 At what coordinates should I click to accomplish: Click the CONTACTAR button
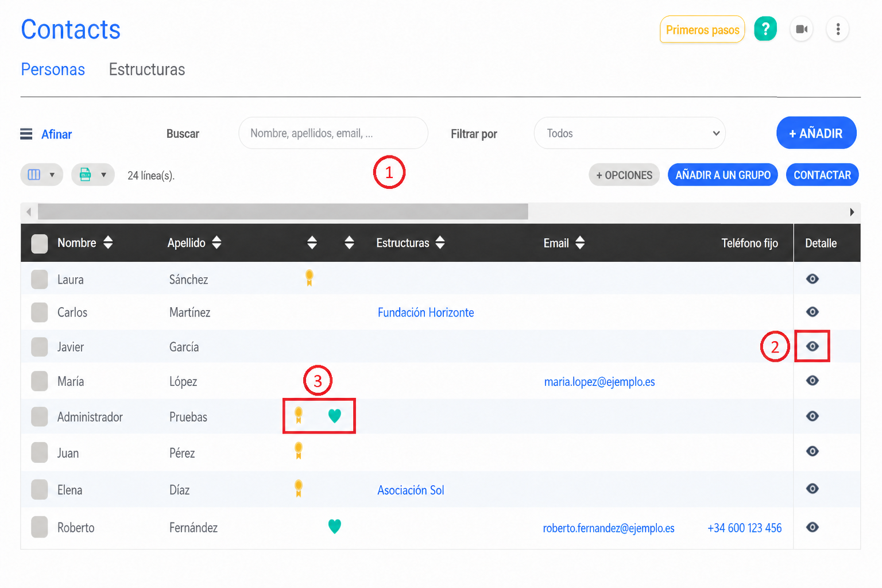[822, 175]
